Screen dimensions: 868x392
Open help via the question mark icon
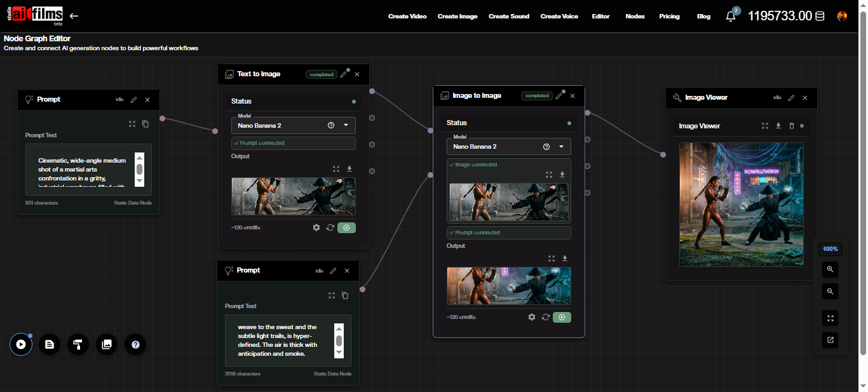click(x=135, y=344)
